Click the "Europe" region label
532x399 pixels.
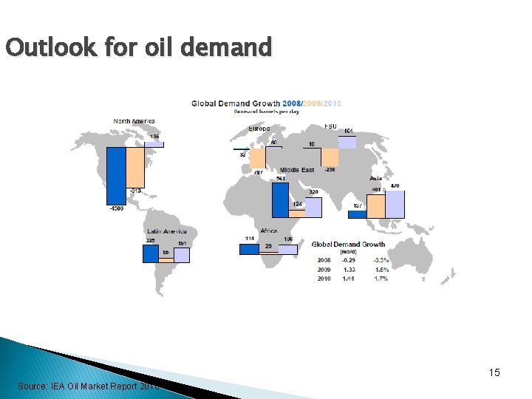click(x=259, y=129)
